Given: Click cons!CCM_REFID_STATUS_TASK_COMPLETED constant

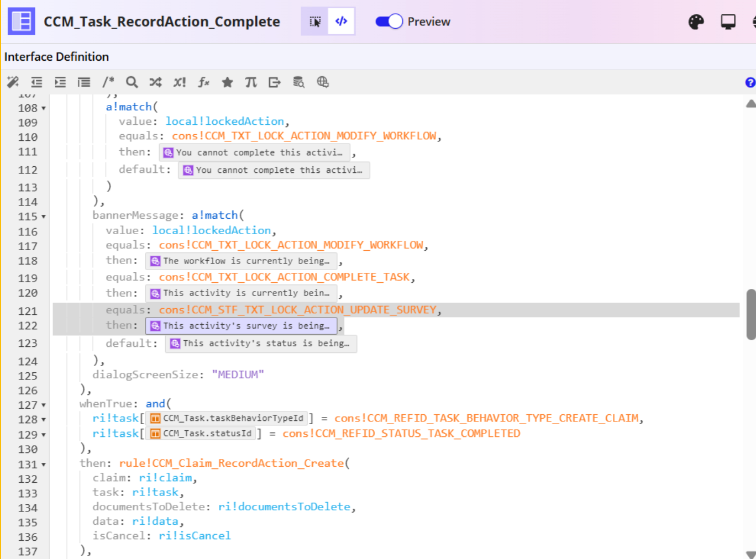Looking at the screenshot, I should (401, 434).
